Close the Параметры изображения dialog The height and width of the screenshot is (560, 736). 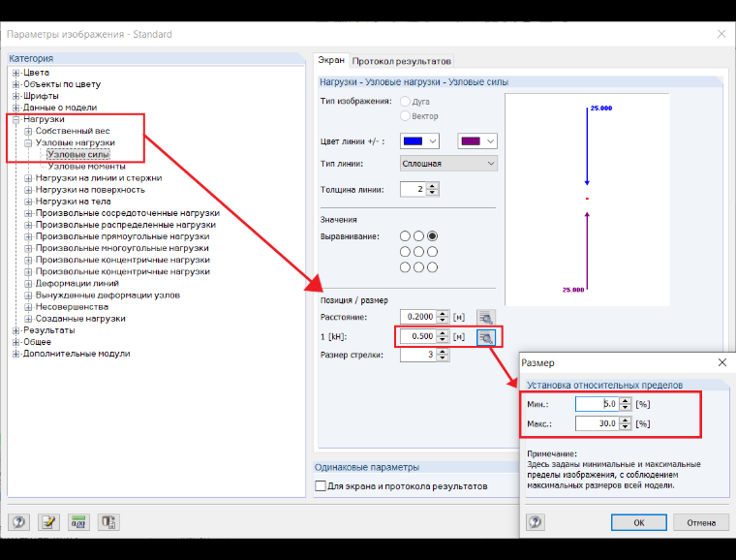tap(721, 34)
